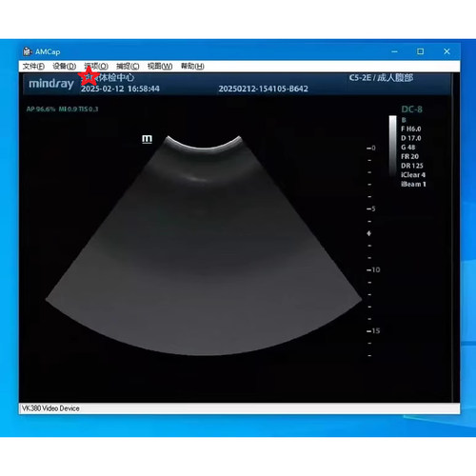Click the VK380 Video Device status text
Screen dimensions: 476x476
click(x=50, y=408)
